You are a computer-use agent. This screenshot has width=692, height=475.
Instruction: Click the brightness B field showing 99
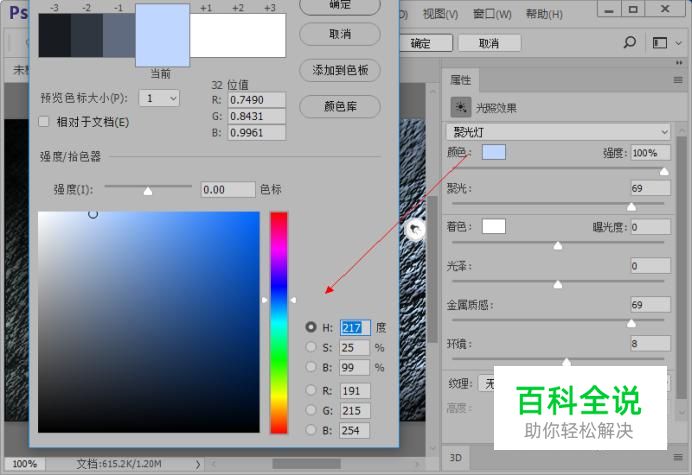[355, 367]
